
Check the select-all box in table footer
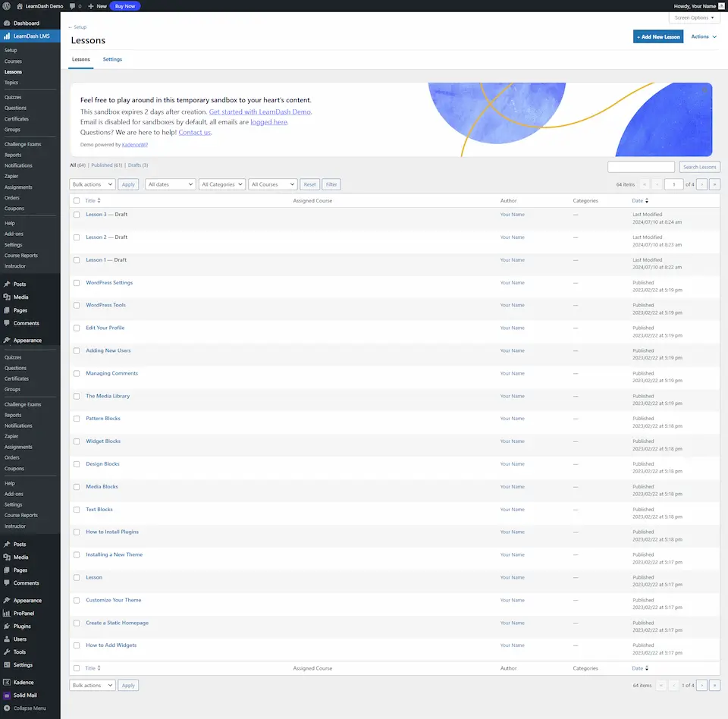click(x=77, y=668)
